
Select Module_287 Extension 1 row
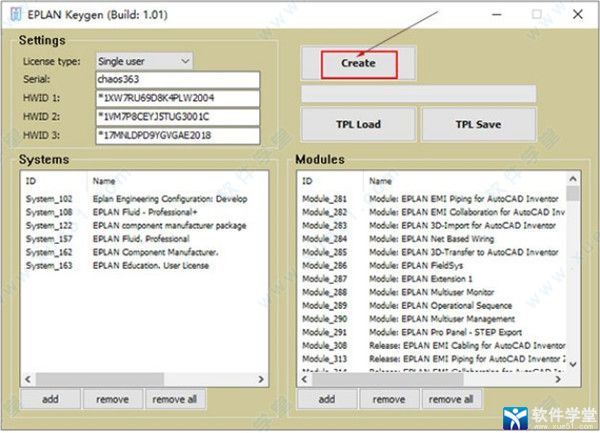click(432, 279)
